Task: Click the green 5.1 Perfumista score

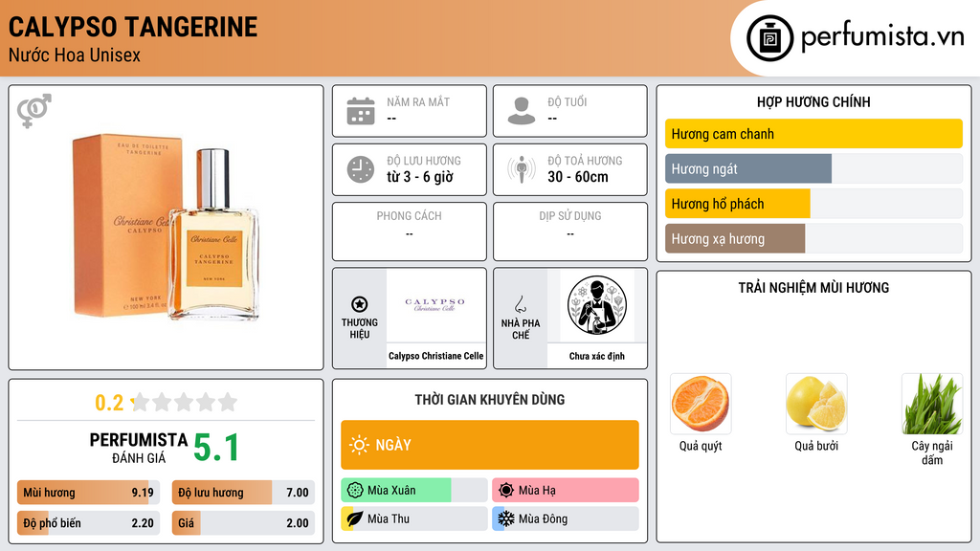Action: 215,448
